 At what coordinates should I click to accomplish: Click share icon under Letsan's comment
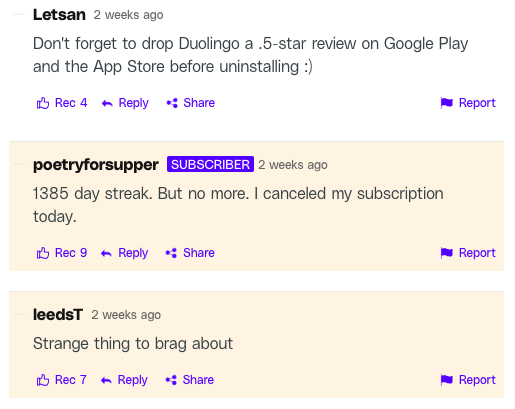point(172,103)
